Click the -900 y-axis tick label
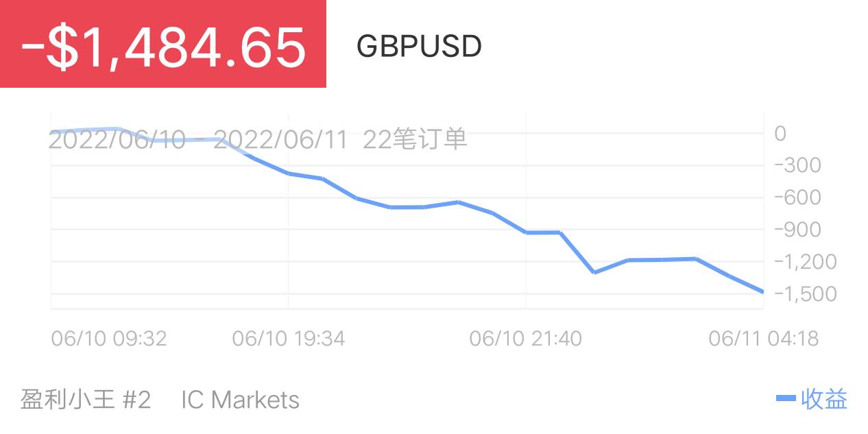This screenshot has width=868, height=434. 796,230
